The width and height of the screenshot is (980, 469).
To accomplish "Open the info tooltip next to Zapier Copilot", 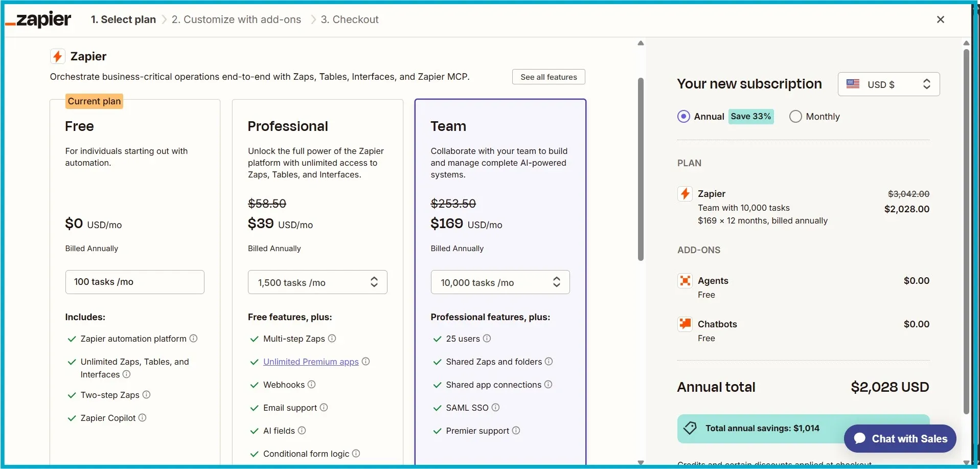I will [142, 417].
